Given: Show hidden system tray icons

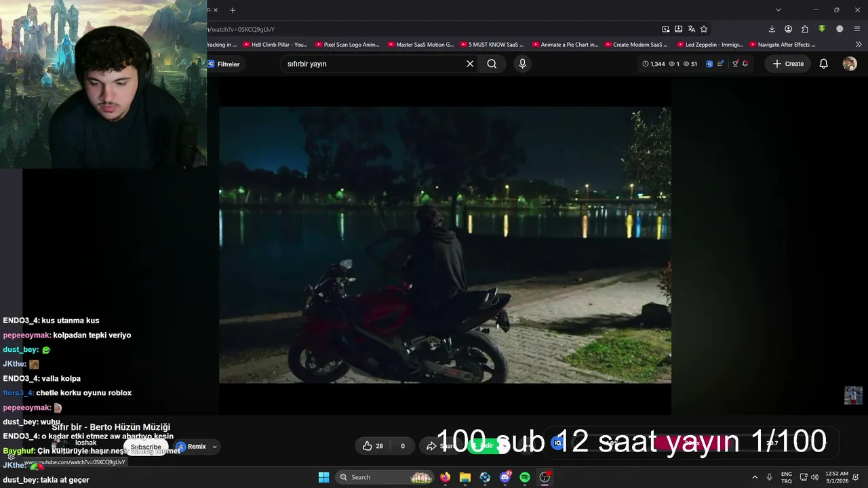Looking at the screenshot, I should point(755,477).
